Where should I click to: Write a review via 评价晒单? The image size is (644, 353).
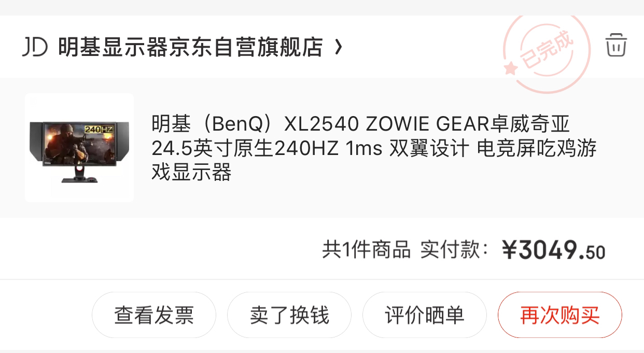tap(425, 315)
